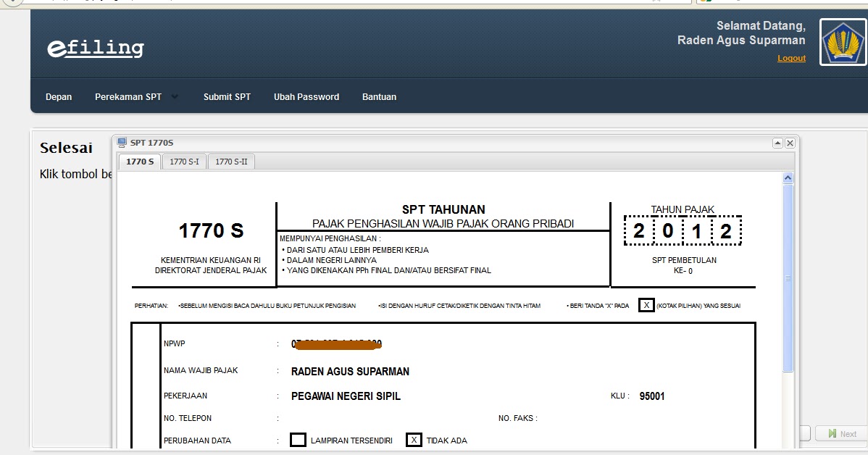Toggle the Tidak Ada checkbox

414,440
